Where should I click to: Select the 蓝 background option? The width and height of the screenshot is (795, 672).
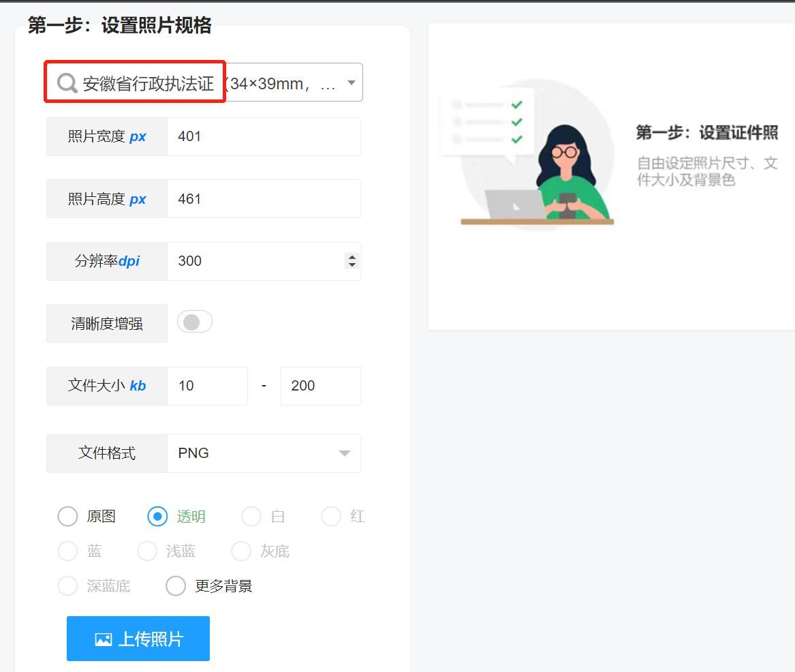pyautogui.click(x=67, y=551)
